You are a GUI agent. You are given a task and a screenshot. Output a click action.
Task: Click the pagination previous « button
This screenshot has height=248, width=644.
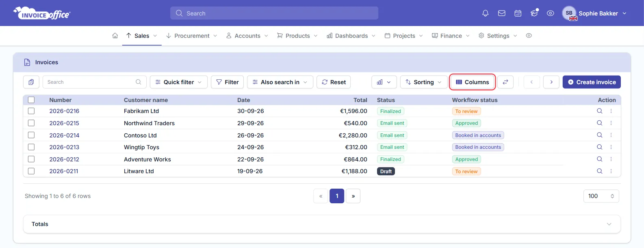coord(321,196)
